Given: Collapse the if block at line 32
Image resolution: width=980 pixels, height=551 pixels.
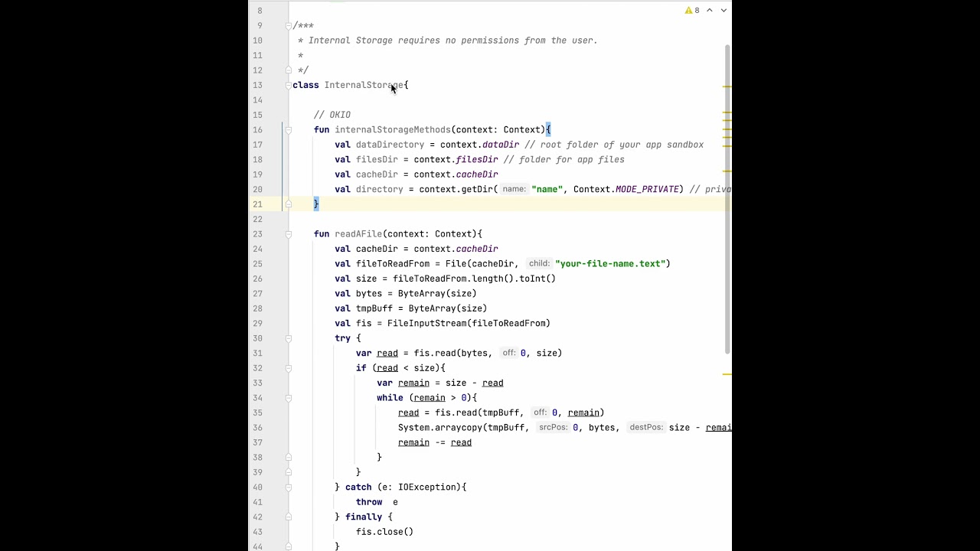Looking at the screenshot, I should pyautogui.click(x=289, y=368).
